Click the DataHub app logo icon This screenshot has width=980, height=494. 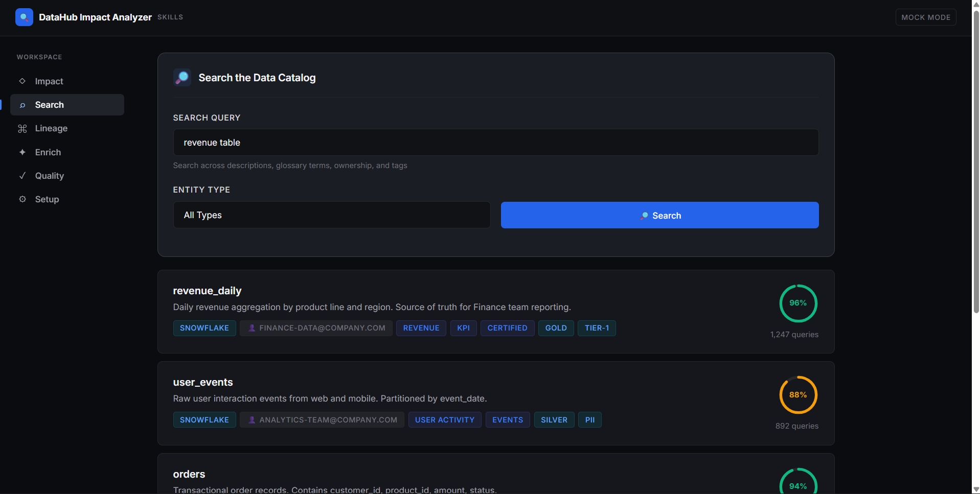coord(24,17)
